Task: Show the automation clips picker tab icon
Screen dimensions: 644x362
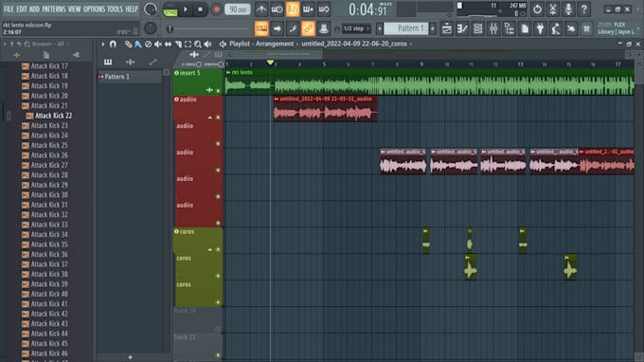Action: click(x=152, y=62)
